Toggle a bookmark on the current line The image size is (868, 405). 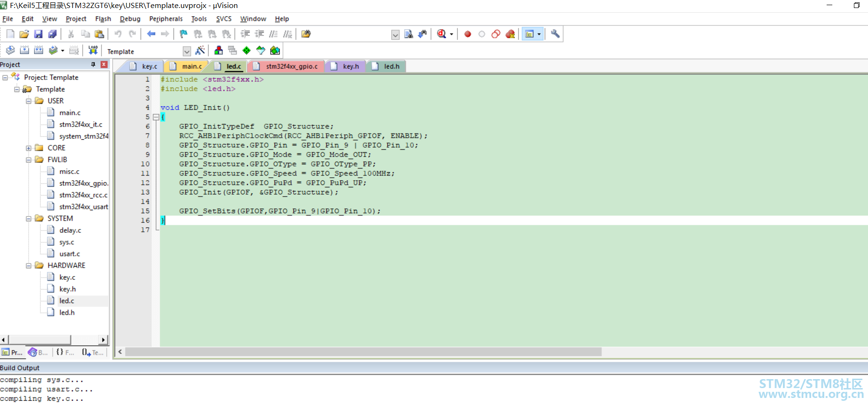pos(184,34)
